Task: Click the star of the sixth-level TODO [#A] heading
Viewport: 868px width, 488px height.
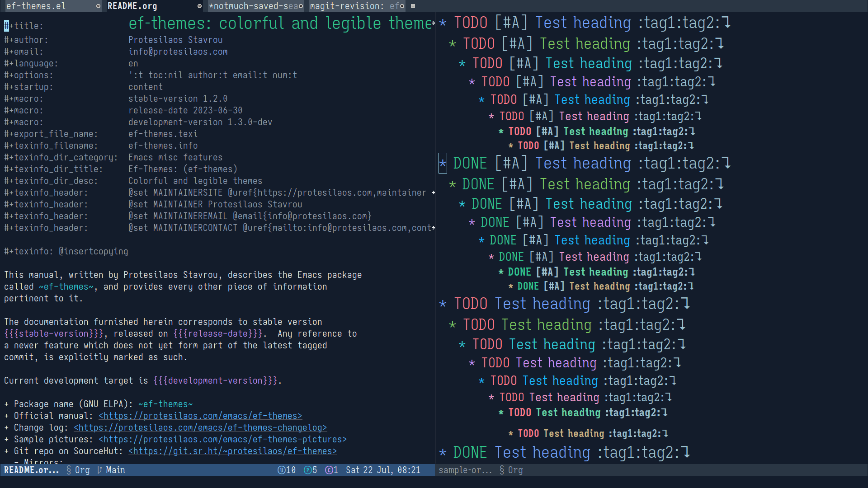Action: click(491, 117)
